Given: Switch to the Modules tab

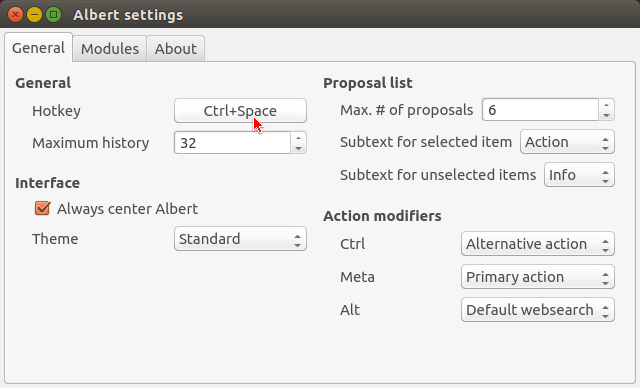Looking at the screenshot, I should pyautogui.click(x=110, y=49).
